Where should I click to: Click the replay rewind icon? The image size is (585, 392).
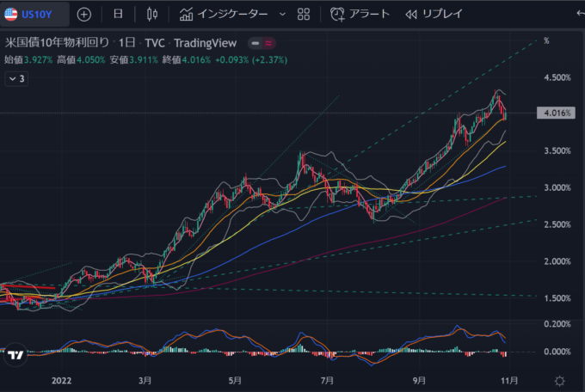tap(411, 15)
